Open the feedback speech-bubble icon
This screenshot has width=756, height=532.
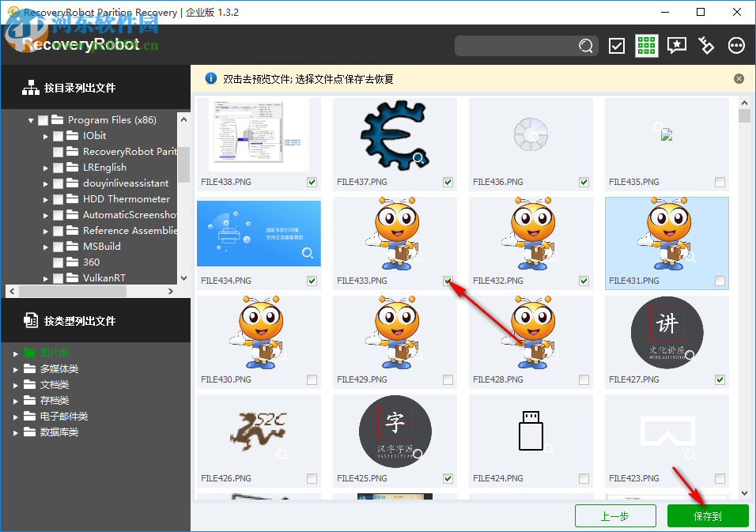(x=676, y=45)
